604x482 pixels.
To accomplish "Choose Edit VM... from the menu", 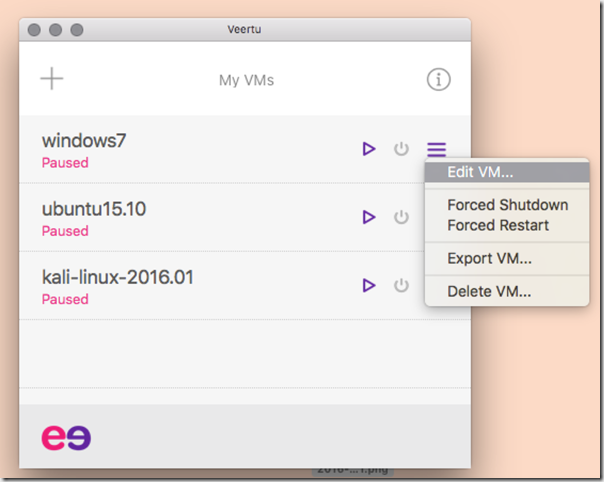I will [x=507, y=172].
